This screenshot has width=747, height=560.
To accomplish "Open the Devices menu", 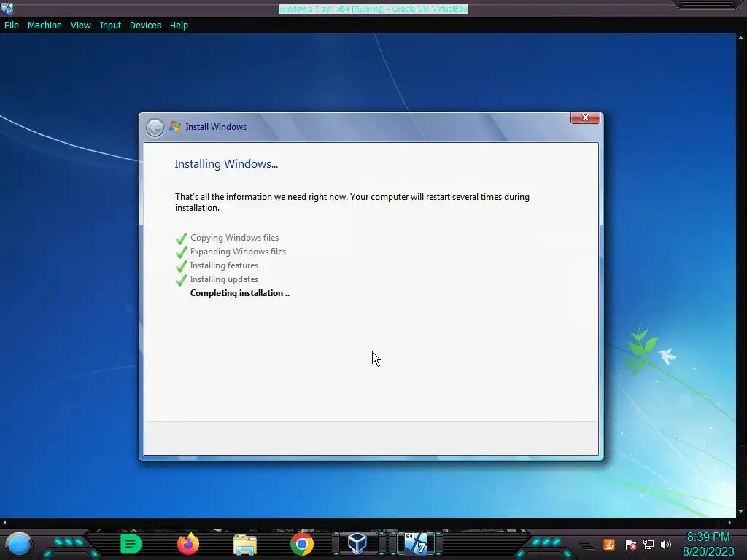I will coord(145,26).
